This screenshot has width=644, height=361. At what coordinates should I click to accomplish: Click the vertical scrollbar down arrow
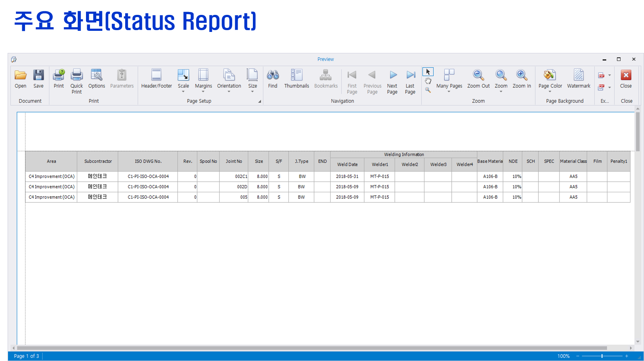click(x=637, y=341)
